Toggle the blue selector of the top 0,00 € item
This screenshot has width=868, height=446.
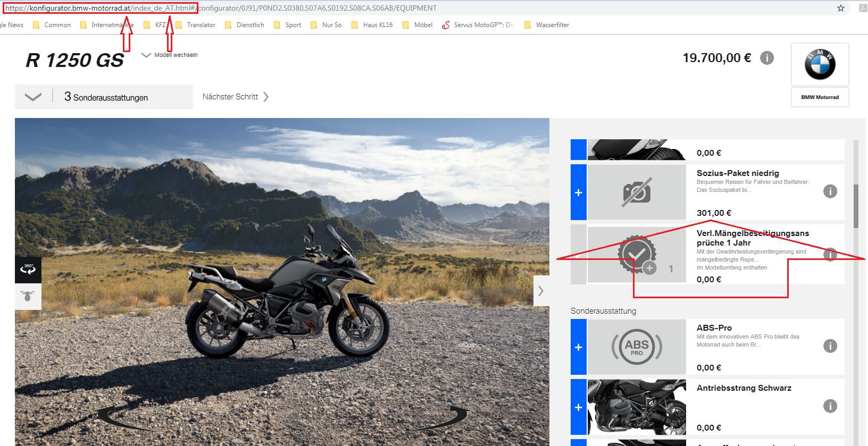(579, 150)
